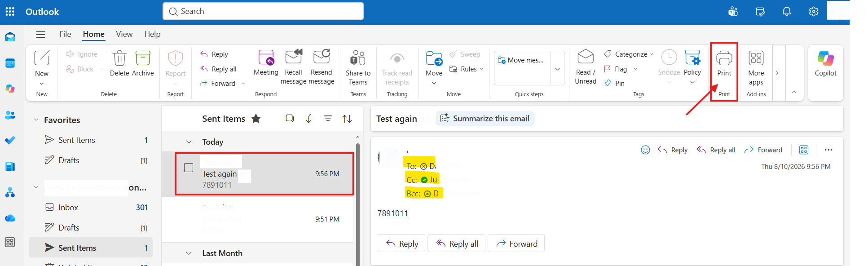Click Reply in the message header

(x=673, y=150)
